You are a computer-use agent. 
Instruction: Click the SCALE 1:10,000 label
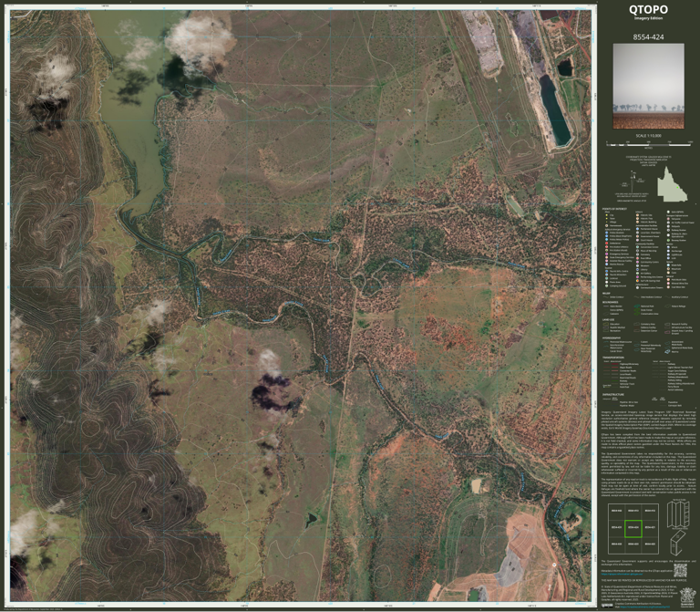point(648,135)
